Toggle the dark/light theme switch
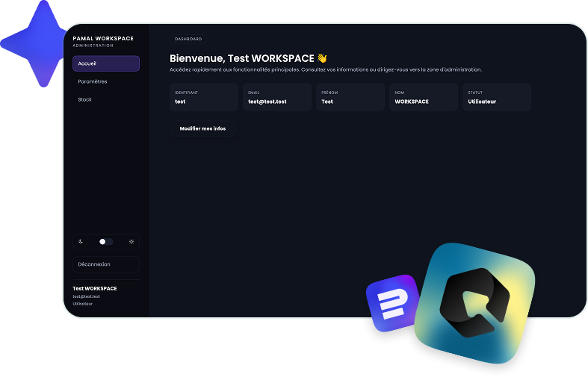The image size is (588, 380). pos(106,242)
